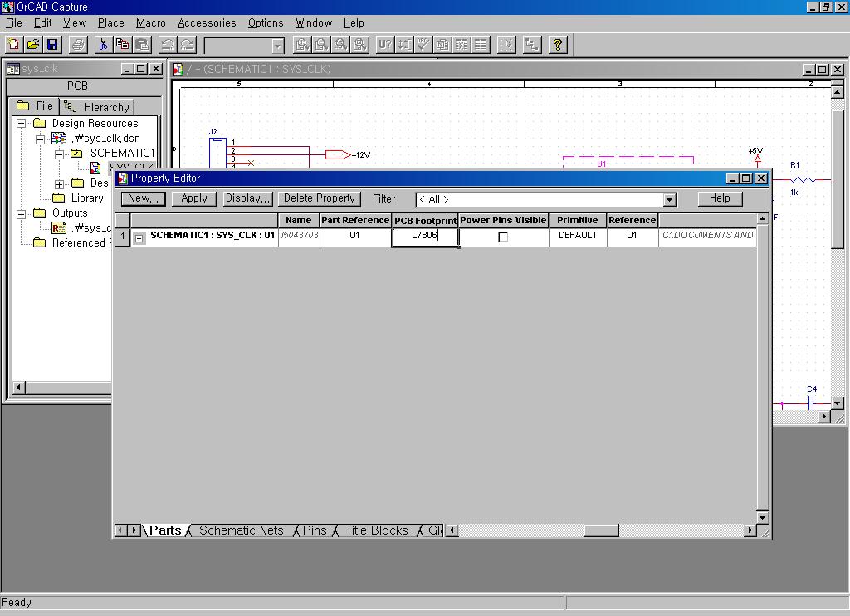850x616 pixels.
Task: Click the sheet tabs scroll-right arrow
Action: 134,530
